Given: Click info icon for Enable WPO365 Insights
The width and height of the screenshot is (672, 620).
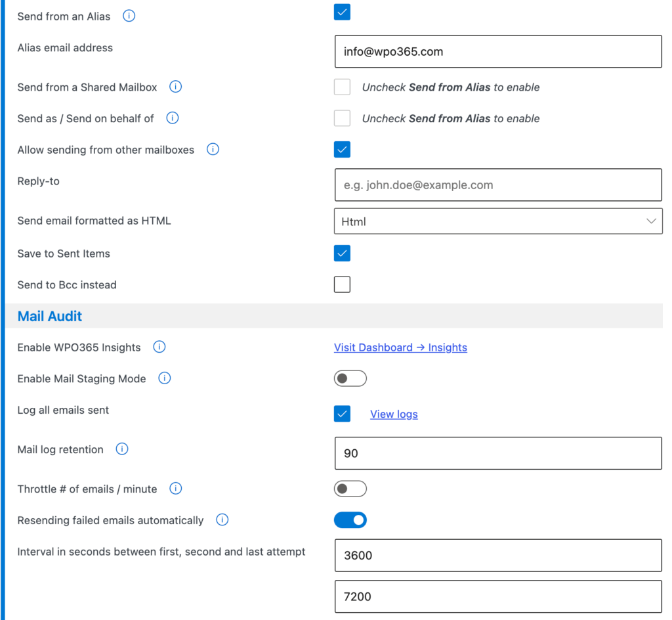Looking at the screenshot, I should click(x=159, y=347).
